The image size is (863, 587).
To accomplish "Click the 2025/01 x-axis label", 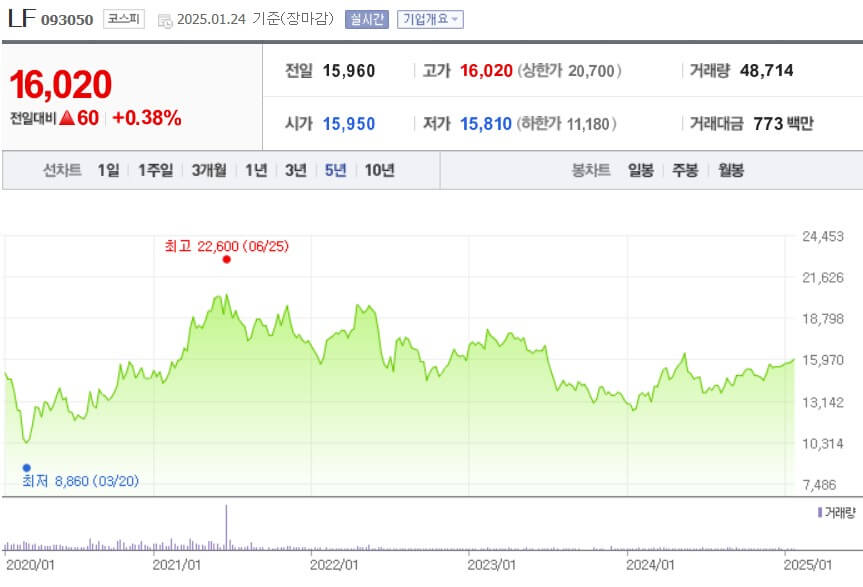I will coord(808,565).
